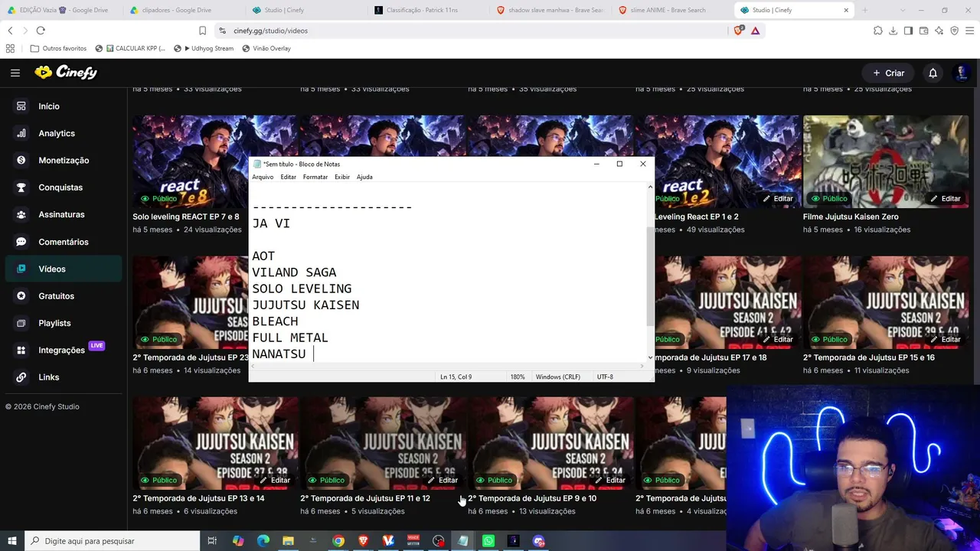The height and width of the screenshot is (551, 980).
Task: Open the Exibir menu in Bloco de Notas
Action: [342, 177]
